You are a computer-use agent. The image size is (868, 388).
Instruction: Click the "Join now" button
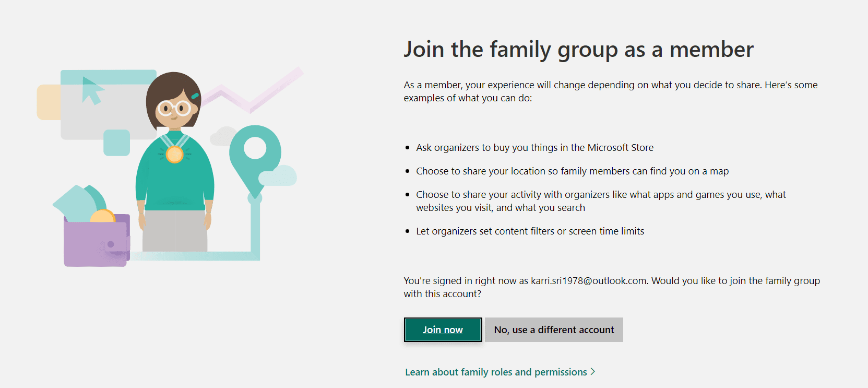[443, 330]
